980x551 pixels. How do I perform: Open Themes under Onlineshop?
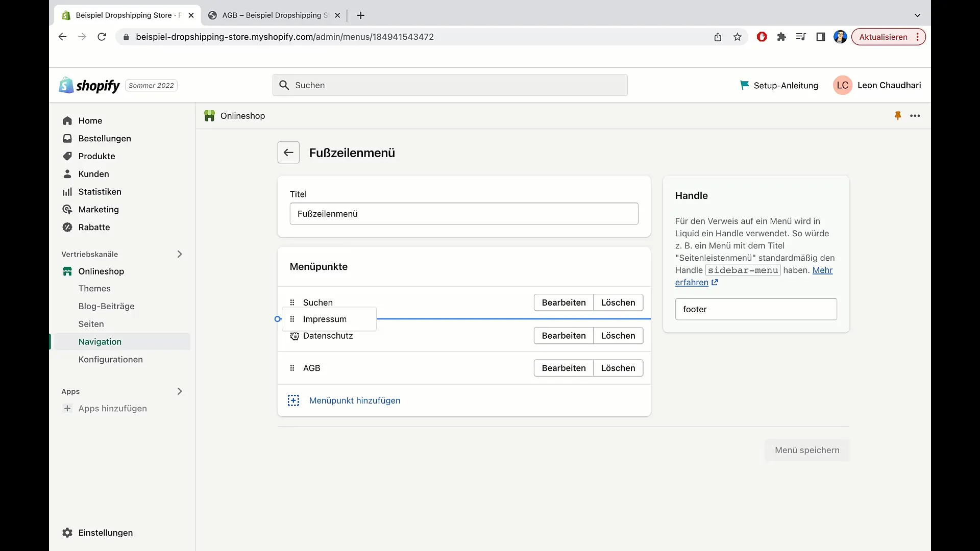94,288
